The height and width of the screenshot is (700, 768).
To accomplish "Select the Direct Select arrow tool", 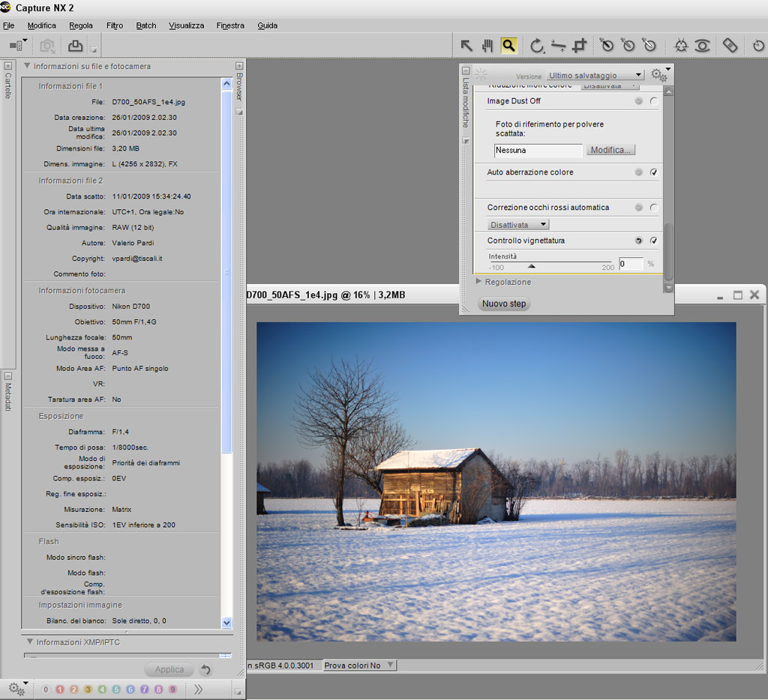I will 466,46.
